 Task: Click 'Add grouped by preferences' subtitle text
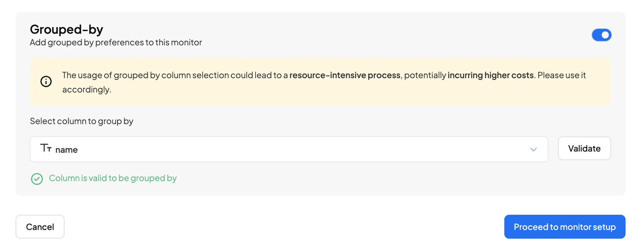point(116,43)
